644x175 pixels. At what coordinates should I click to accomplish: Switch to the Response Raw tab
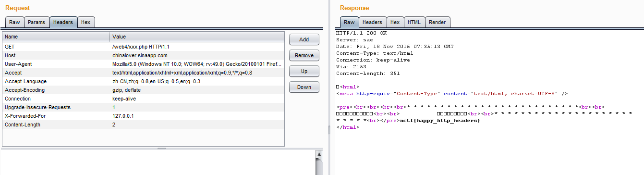(x=349, y=22)
